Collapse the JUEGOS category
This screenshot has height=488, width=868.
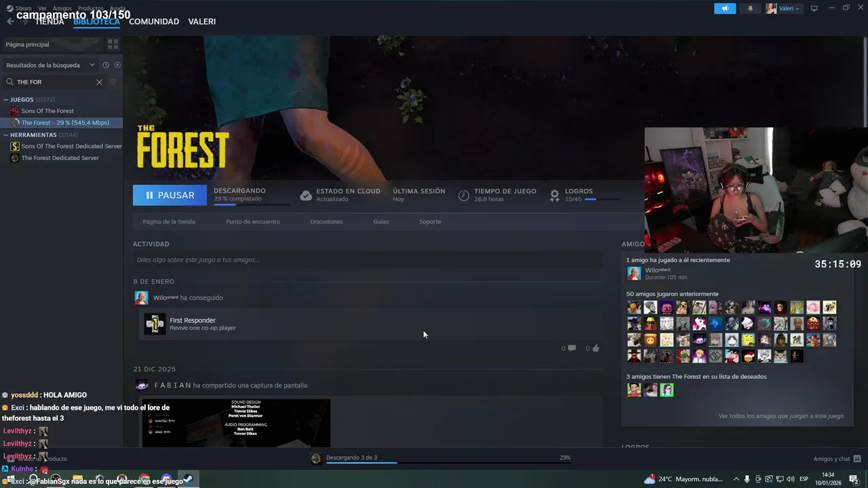(6, 100)
